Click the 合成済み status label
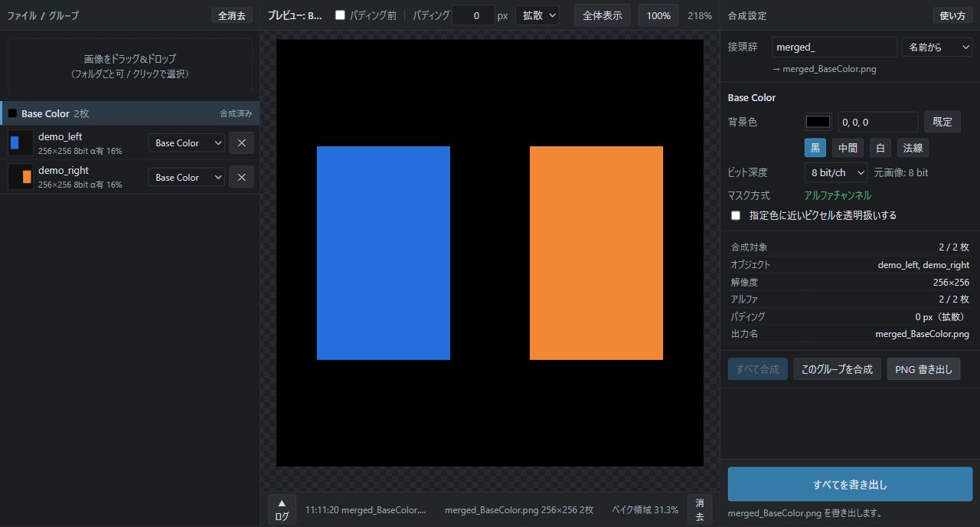980x527 pixels. click(x=236, y=113)
